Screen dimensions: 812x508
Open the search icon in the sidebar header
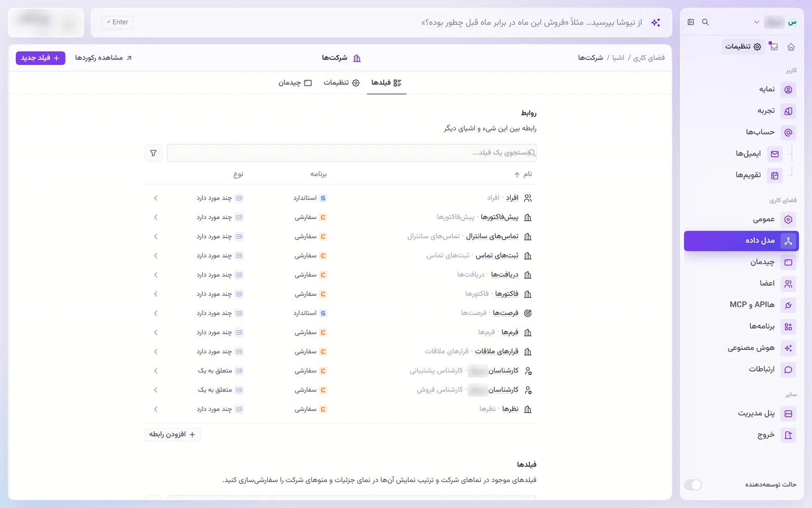pyautogui.click(x=705, y=22)
